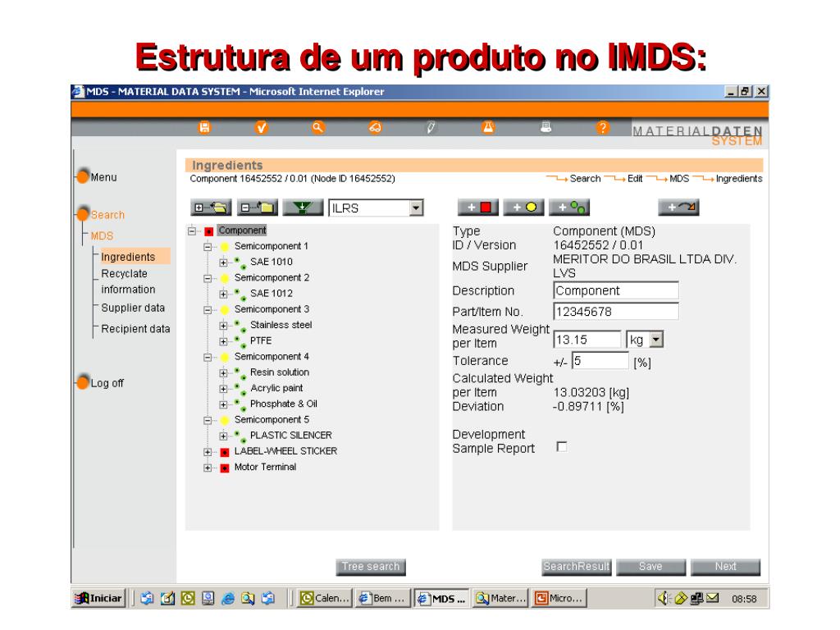Select Semicomponent 5 in the tree
The height and width of the screenshot is (630, 840).
272,420
